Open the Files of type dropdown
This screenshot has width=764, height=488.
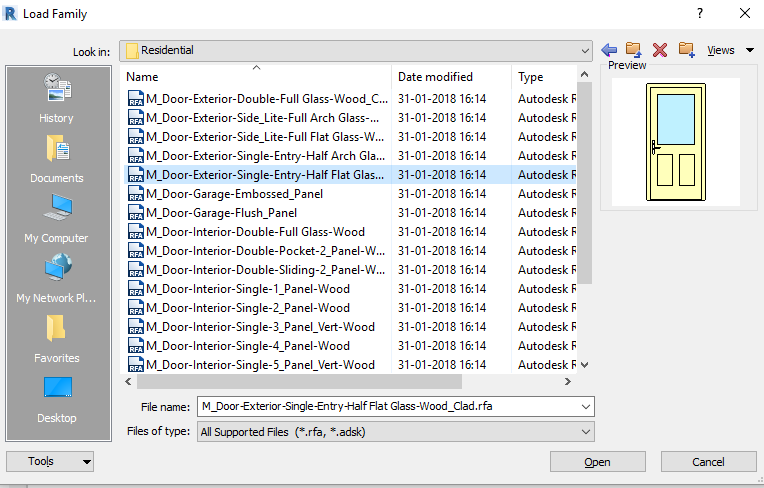[x=396, y=432]
